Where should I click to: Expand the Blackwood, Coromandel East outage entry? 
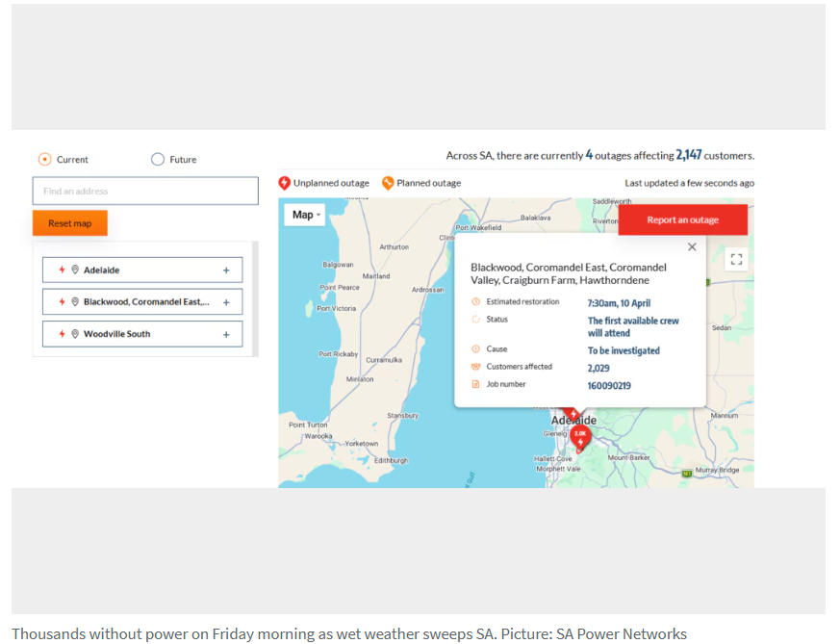tap(226, 302)
